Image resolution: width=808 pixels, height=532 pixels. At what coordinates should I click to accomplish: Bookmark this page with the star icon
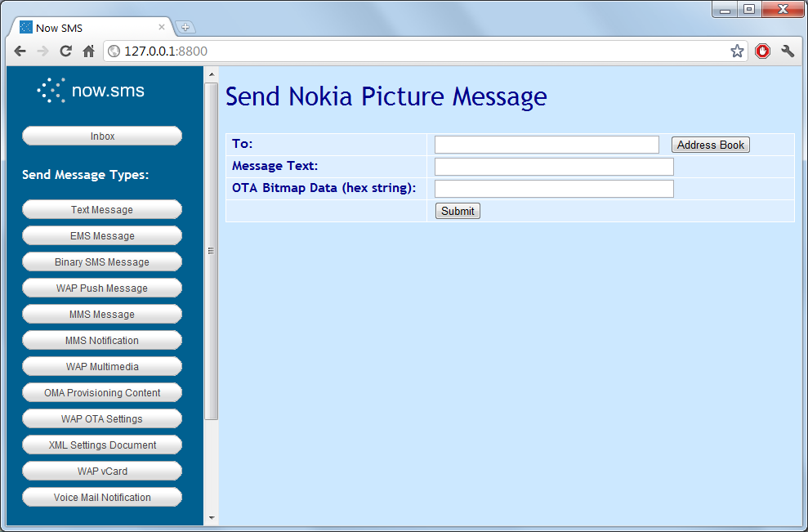click(737, 51)
